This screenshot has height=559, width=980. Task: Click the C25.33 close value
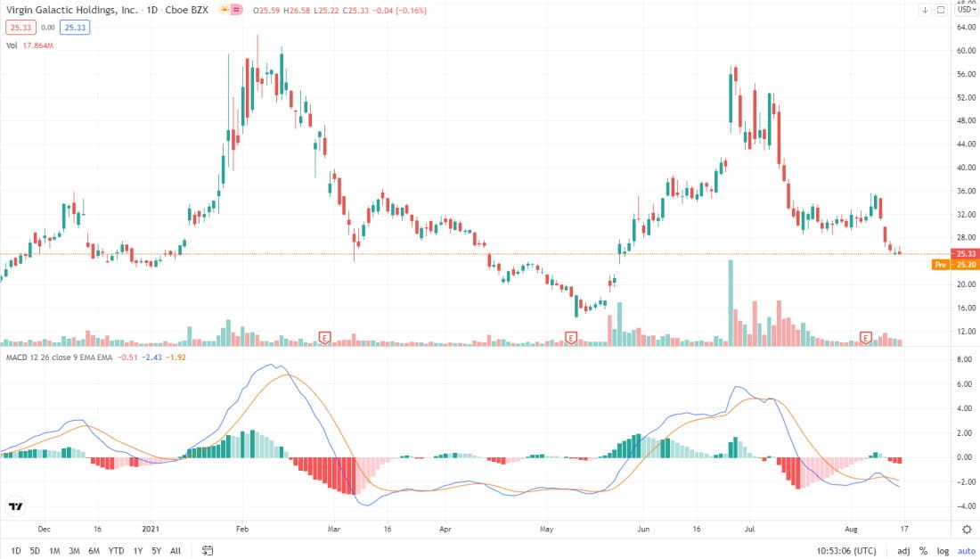pyautogui.click(x=356, y=11)
